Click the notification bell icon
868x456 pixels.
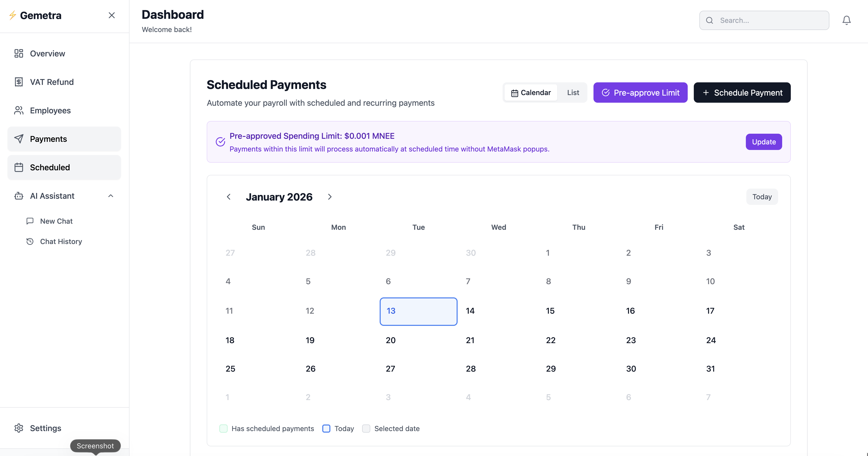click(846, 20)
